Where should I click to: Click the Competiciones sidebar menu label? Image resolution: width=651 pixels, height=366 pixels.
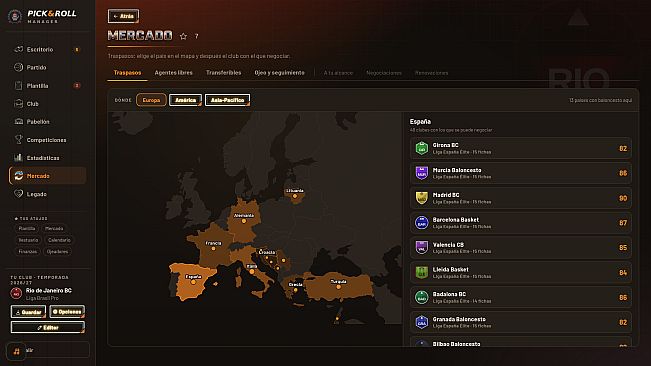46,140
